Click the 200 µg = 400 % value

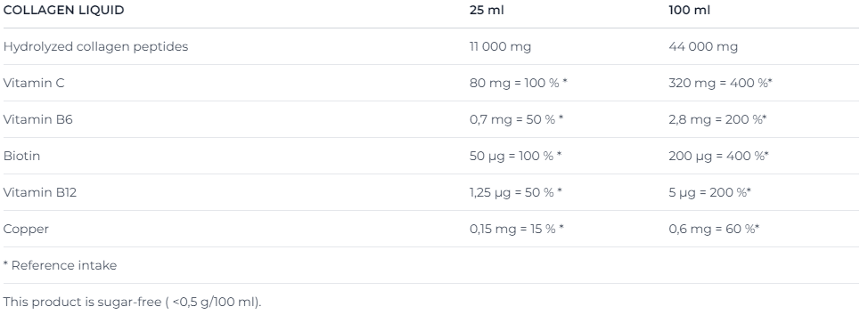(718, 156)
